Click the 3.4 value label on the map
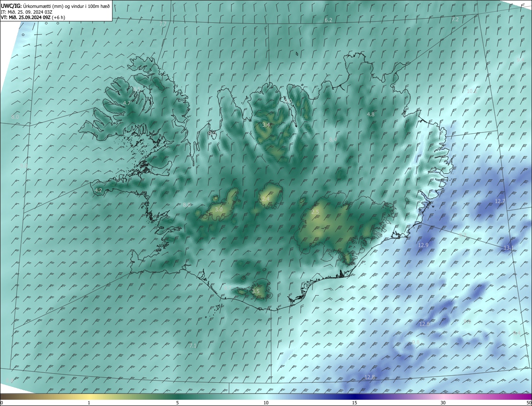This screenshot has height=406, width=532. (266, 125)
